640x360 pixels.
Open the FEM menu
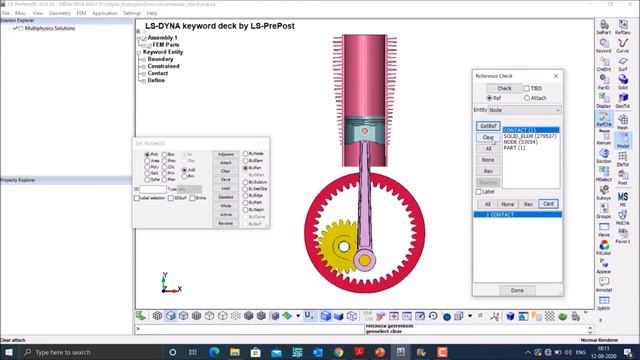click(81, 13)
